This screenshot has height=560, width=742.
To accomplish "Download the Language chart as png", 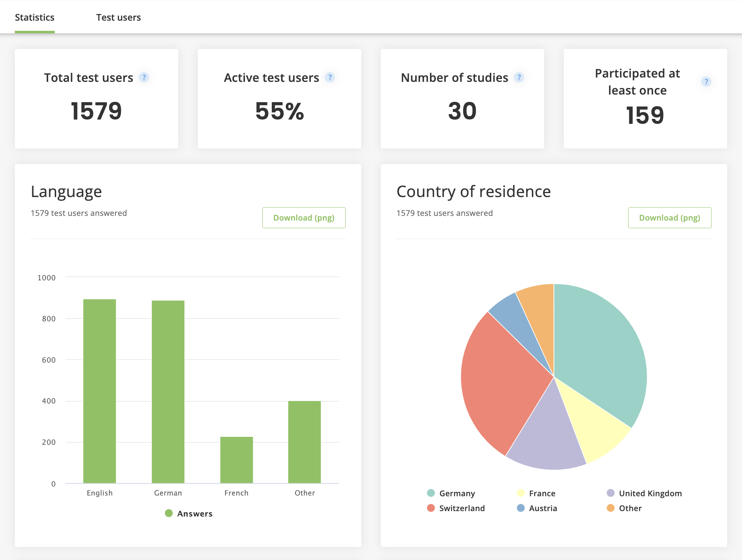I will [x=304, y=218].
